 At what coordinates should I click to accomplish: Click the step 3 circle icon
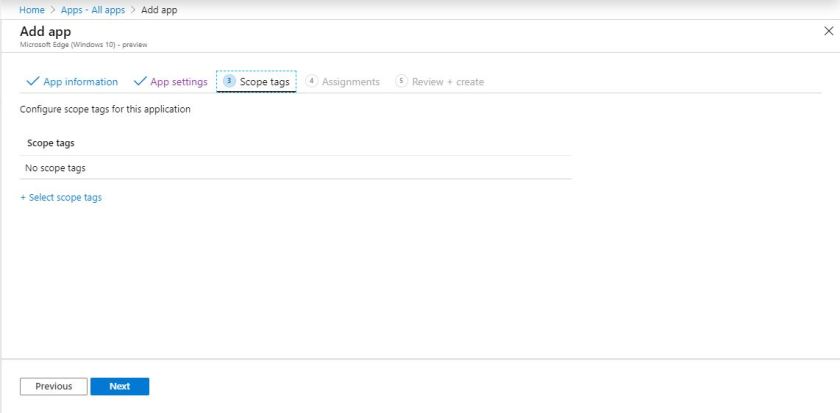(229, 82)
